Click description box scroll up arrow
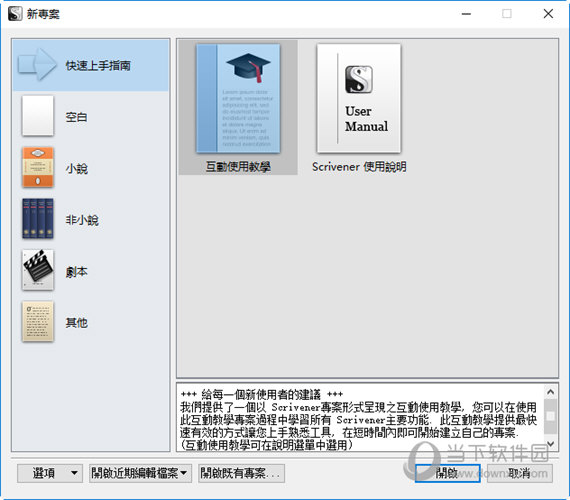 tap(550, 392)
